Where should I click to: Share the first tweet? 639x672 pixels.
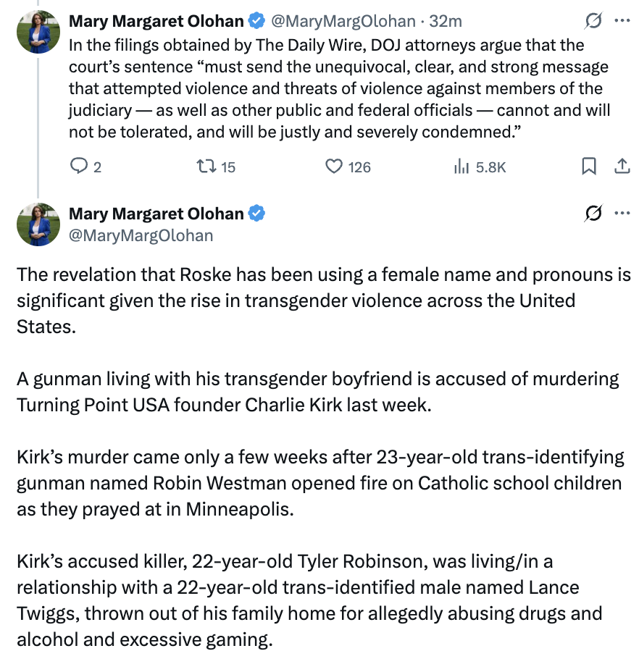tap(621, 167)
